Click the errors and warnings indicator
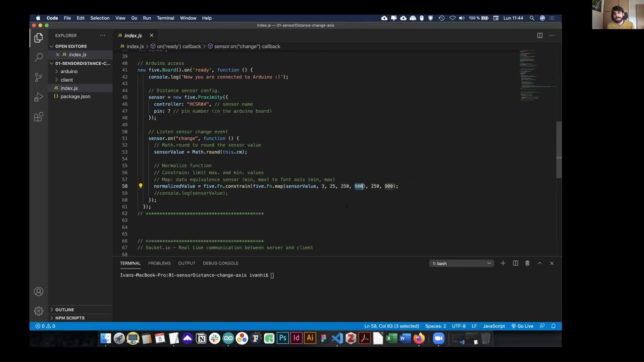 coord(45,326)
